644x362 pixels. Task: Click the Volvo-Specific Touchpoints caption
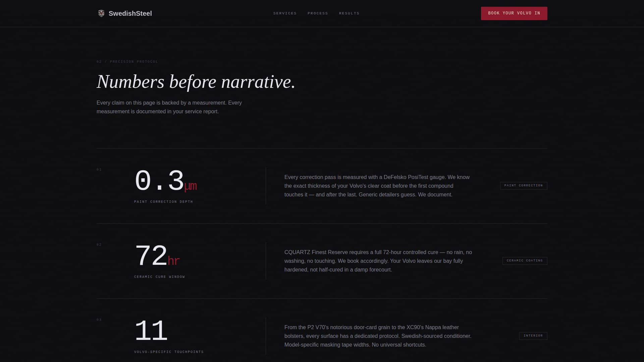coord(169,352)
